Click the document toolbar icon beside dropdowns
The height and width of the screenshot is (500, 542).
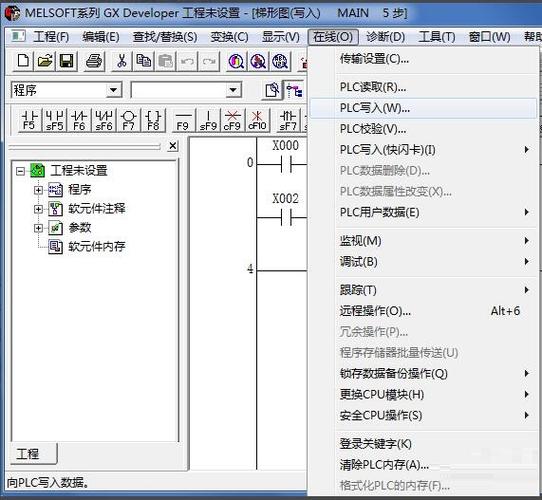pos(272,90)
